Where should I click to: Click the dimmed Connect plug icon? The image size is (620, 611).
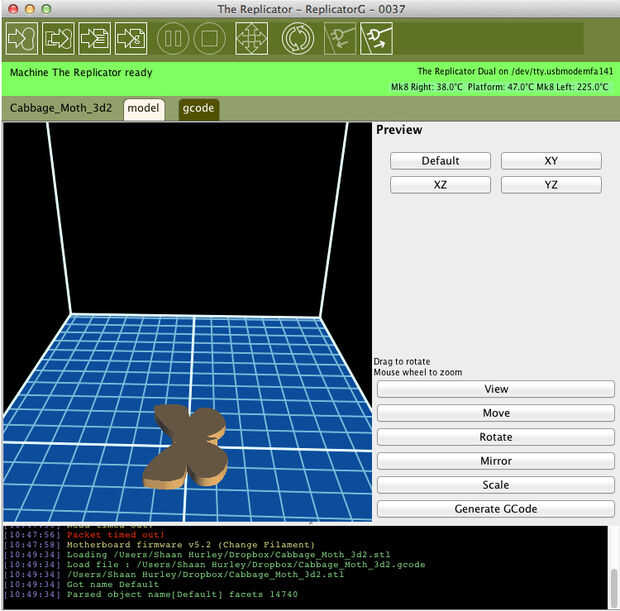coord(340,39)
